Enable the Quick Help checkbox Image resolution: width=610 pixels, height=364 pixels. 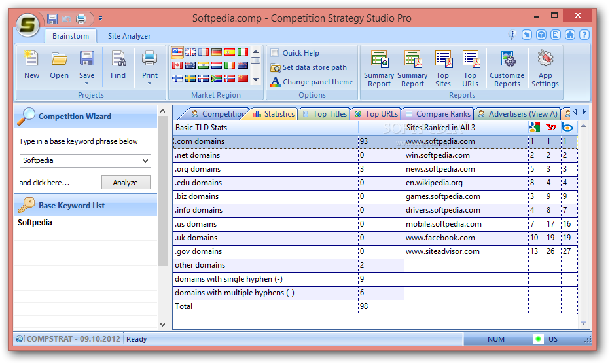275,52
